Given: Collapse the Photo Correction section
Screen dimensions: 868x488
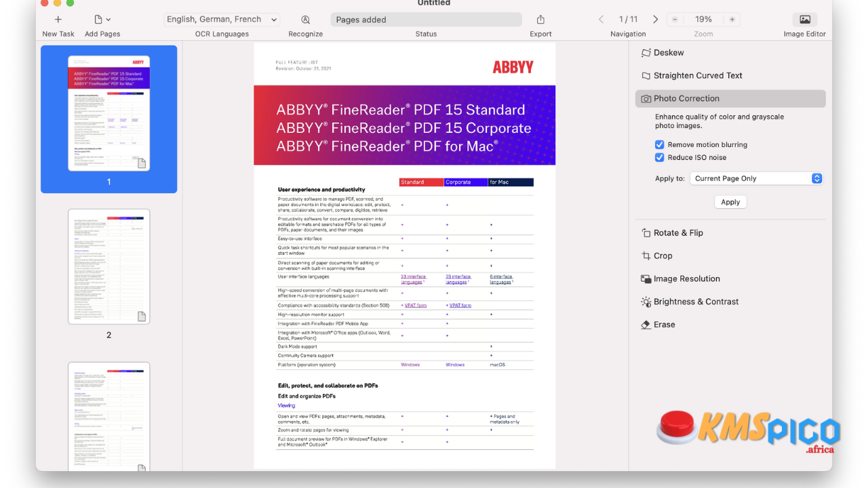Looking at the screenshot, I should (x=730, y=98).
